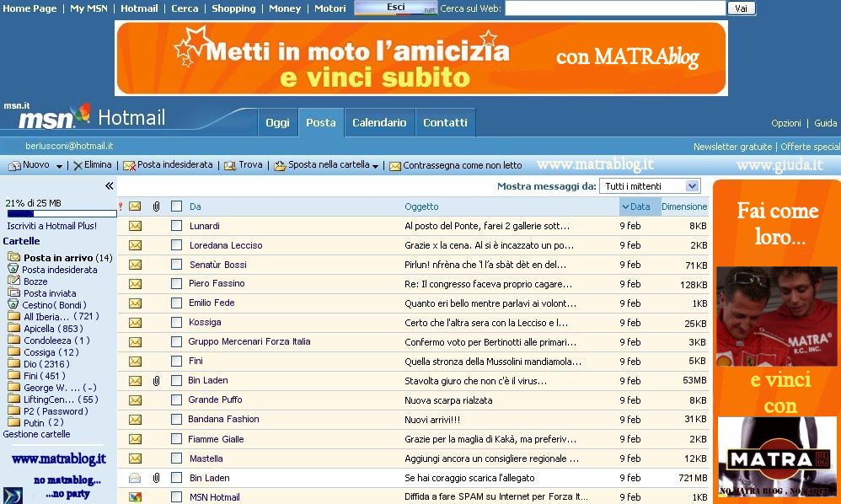
Task: Switch to the Calendario tab
Action: [379, 123]
